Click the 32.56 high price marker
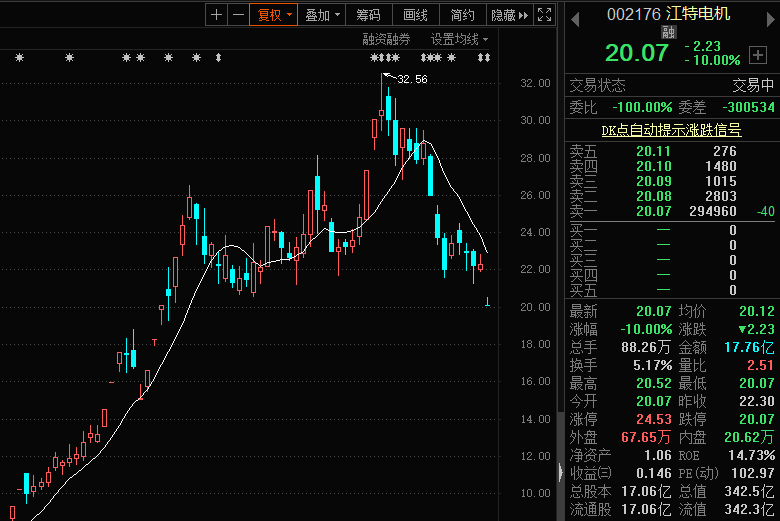 (412, 79)
